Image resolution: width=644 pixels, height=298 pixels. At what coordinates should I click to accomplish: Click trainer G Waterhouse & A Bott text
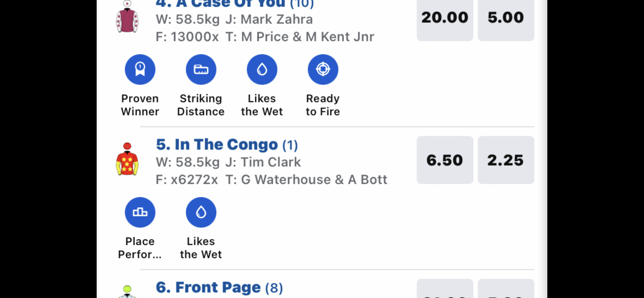coord(314,180)
